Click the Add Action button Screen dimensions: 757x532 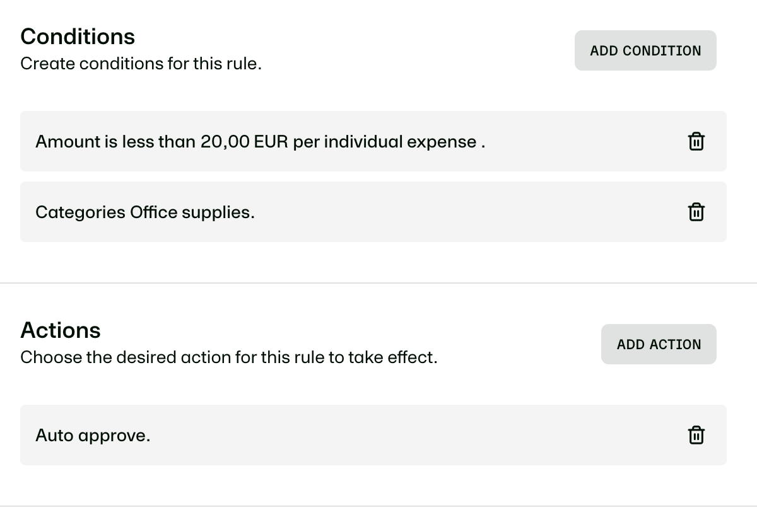coord(659,344)
